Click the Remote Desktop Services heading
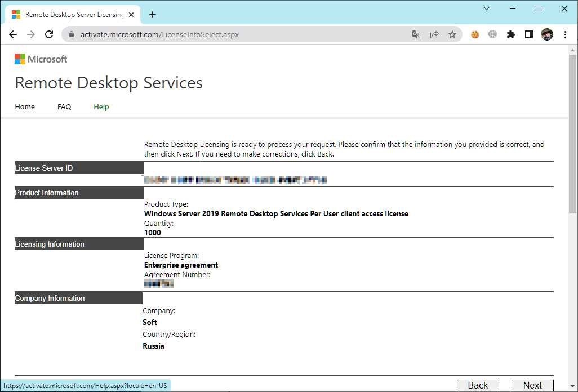578x392 pixels. (109, 83)
